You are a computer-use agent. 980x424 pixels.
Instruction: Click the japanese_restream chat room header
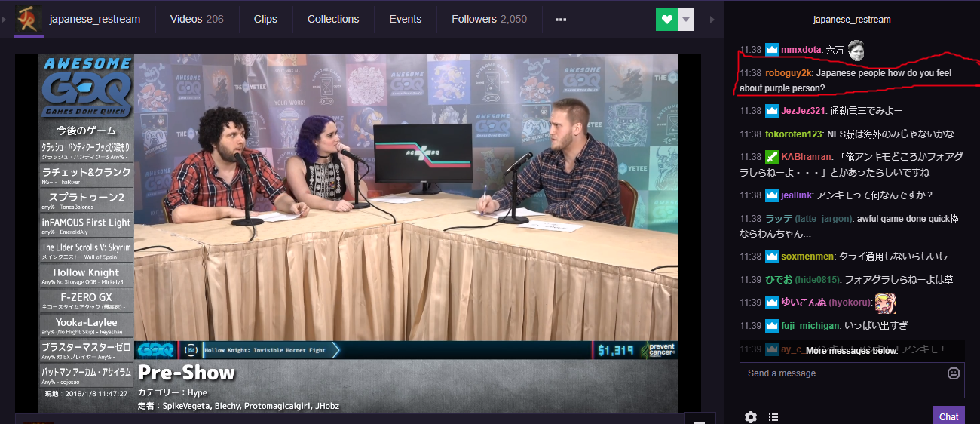(852, 20)
